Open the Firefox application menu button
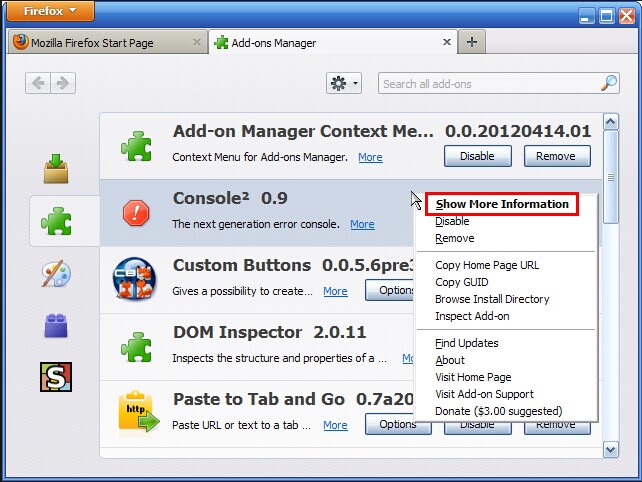Screen dimensions: 642x482 click(x=50, y=11)
